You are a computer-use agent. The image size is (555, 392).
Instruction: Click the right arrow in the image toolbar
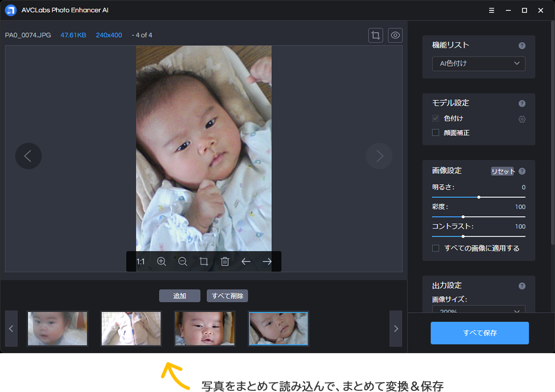point(267,262)
